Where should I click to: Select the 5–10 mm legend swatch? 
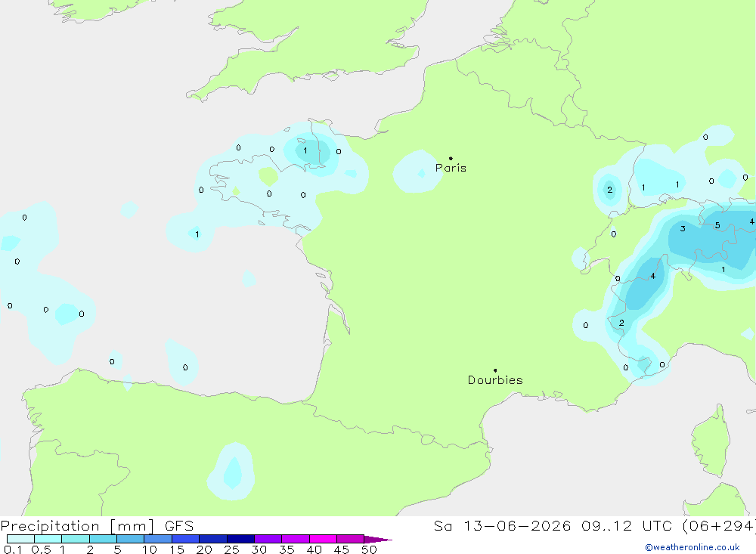[x=131, y=539]
